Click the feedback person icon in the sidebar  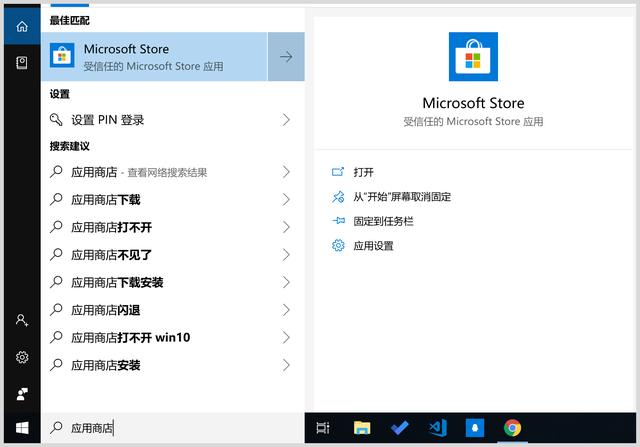click(x=22, y=394)
